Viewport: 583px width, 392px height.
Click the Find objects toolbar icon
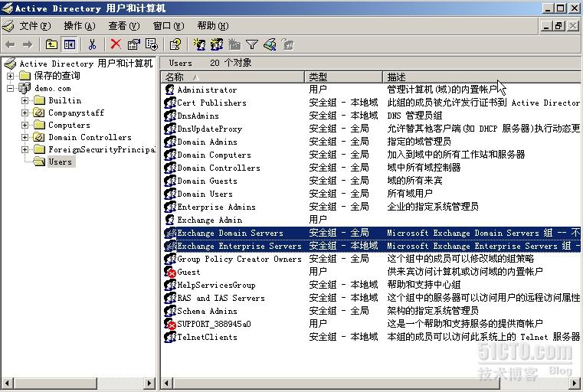coord(270,45)
